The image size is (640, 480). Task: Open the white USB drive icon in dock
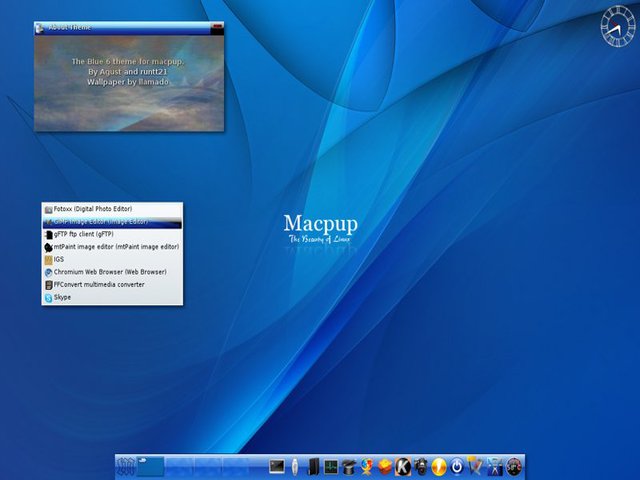pos(295,467)
